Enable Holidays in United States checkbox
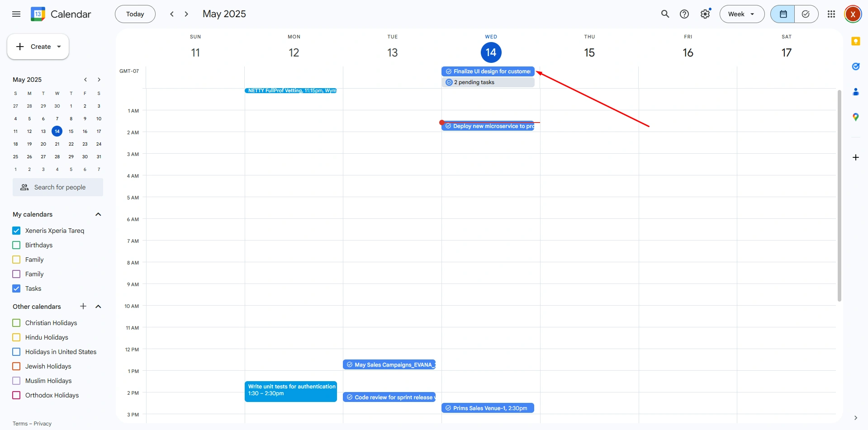868x430 pixels. [x=17, y=352]
